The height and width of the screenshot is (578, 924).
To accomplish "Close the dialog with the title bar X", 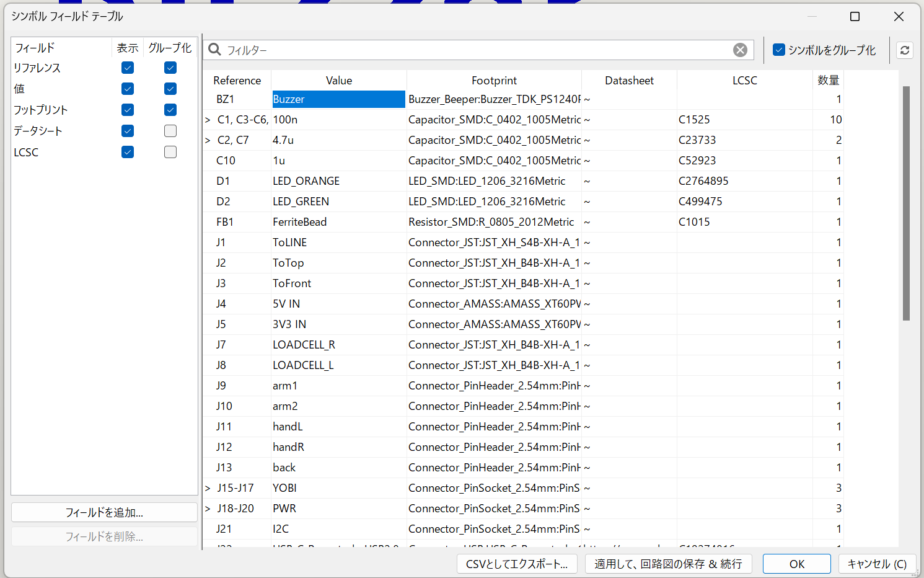I will point(899,17).
